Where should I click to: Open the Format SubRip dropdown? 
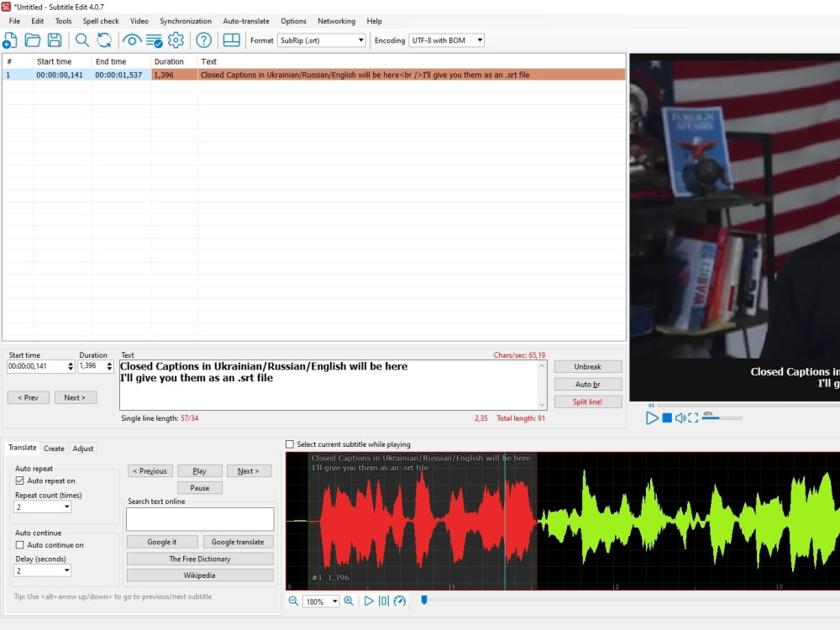pyautogui.click(x=322, y=40)
